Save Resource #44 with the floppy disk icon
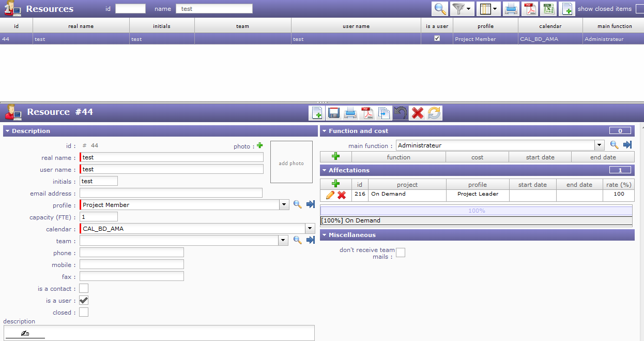Screen dimensions: 644x341 click(334, 113)
